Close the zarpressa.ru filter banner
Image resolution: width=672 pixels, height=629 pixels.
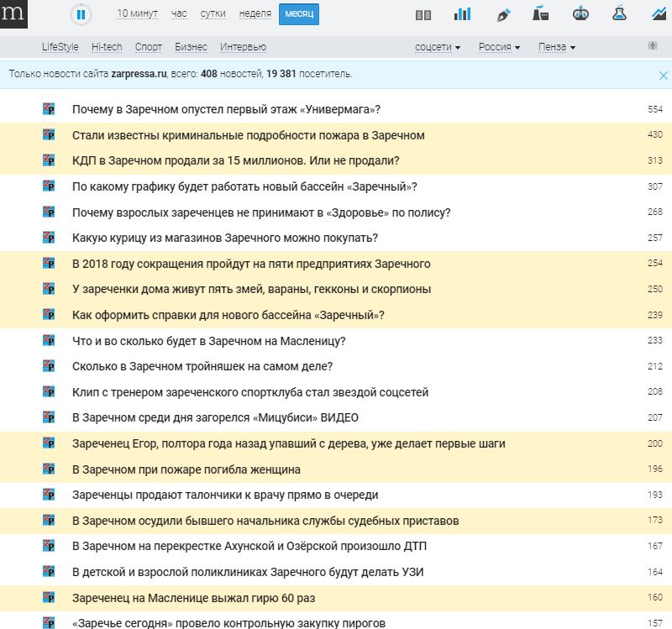tap(663, 75)
